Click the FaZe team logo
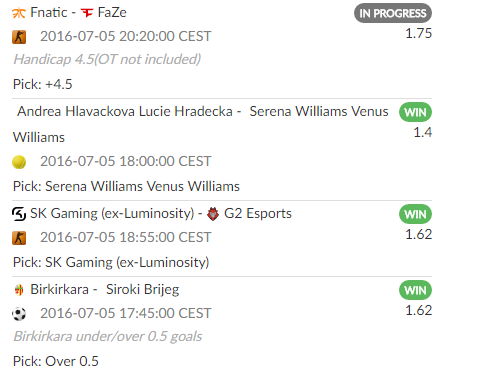The height and width of the screenshot is (383, 504). pyautogui.click(x=87, y=13)
